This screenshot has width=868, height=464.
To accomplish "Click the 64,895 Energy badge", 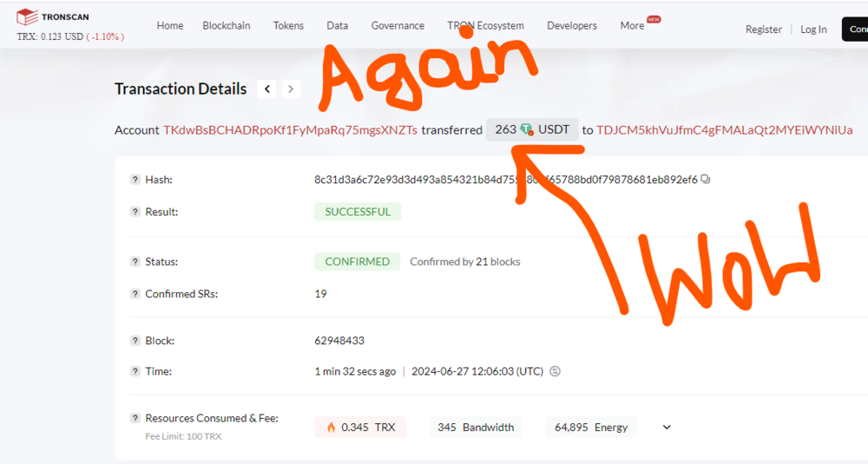I will click(590, 428).
